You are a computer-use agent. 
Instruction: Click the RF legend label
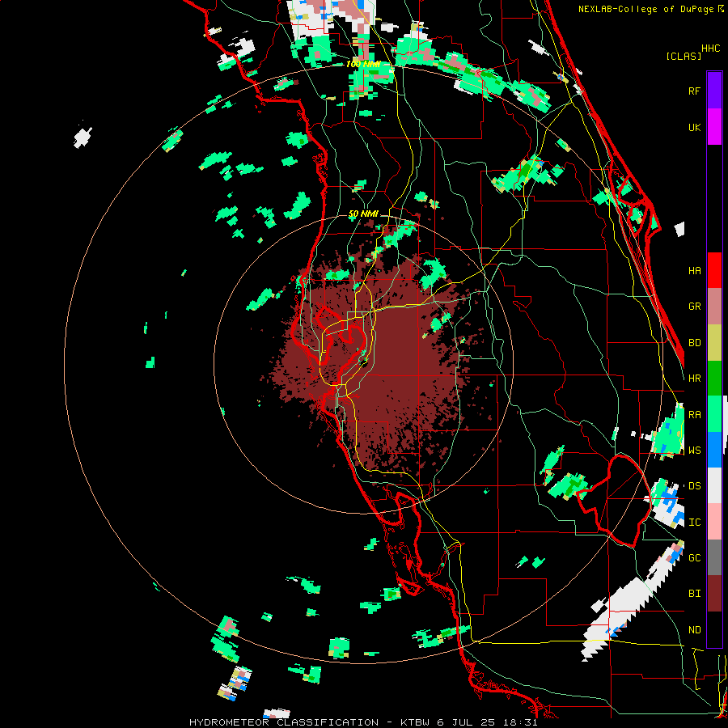(x=694, y=91)
